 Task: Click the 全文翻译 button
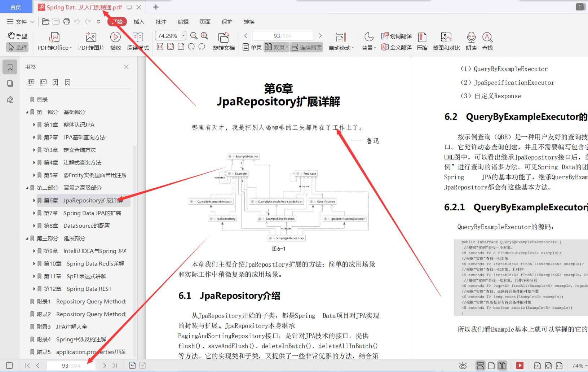coord(397,47)
